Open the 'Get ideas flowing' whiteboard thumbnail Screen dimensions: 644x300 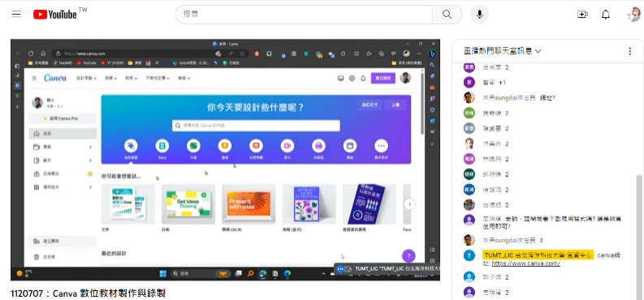188,204
